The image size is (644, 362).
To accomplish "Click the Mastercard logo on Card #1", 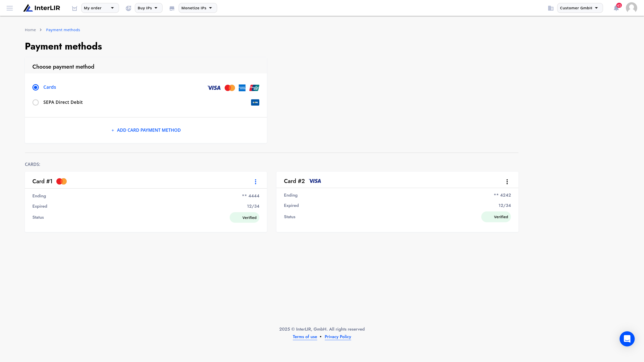I will pyautogui.click(x=61, y=181).
